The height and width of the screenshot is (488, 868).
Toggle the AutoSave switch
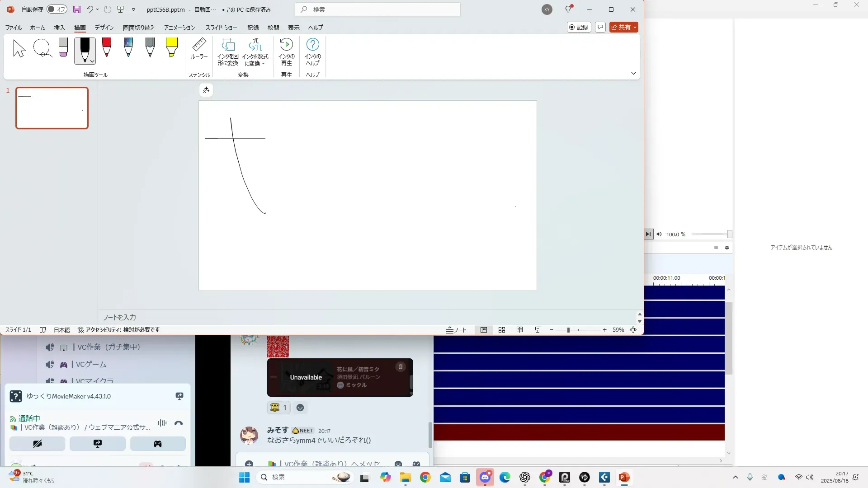click(57, 9)
